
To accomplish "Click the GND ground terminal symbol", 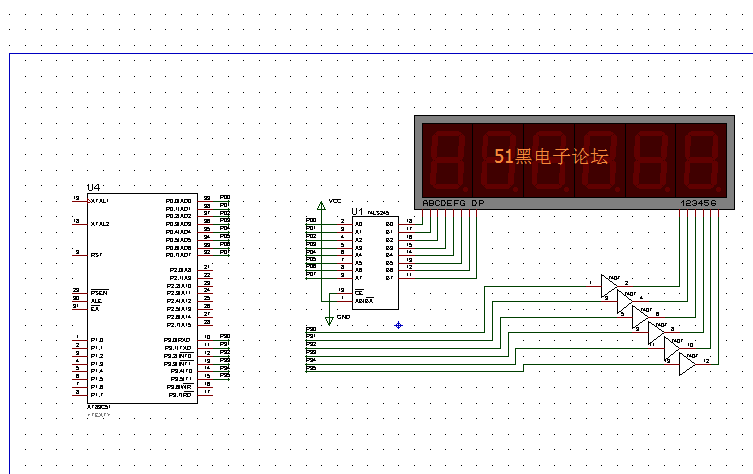I will coord(329,321).
